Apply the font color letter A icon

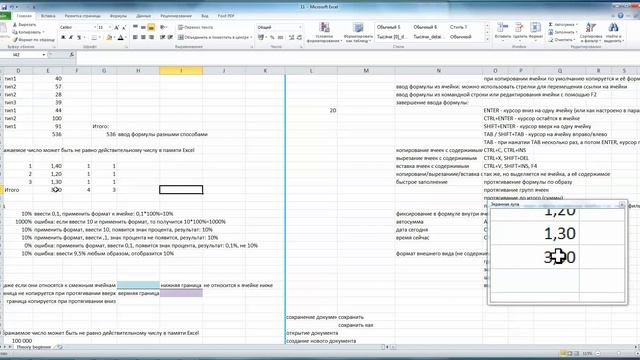pyautogui.click(x=120, y=38)
